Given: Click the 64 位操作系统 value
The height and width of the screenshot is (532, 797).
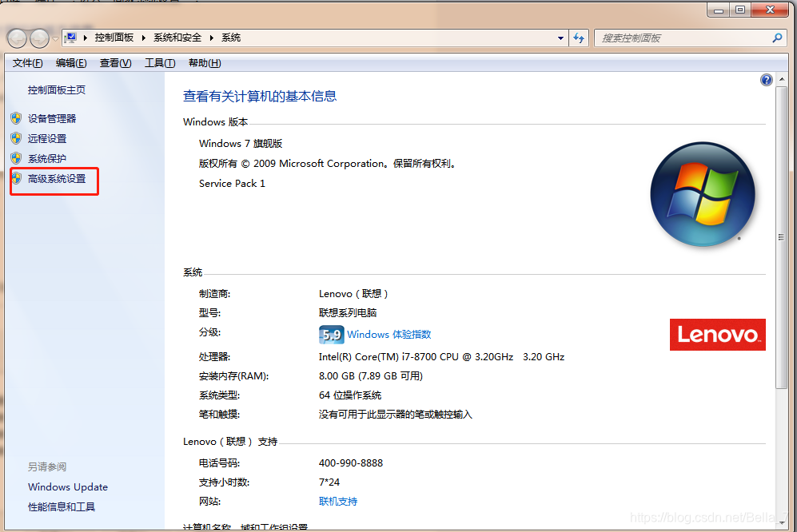Looking at the screenshot, I should [x=349, y=395].
